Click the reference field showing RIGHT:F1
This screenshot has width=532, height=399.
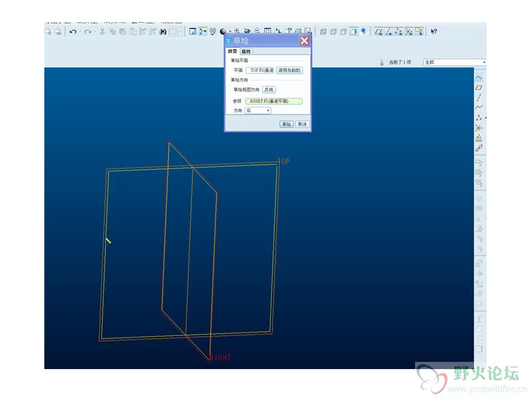(274, 101)
